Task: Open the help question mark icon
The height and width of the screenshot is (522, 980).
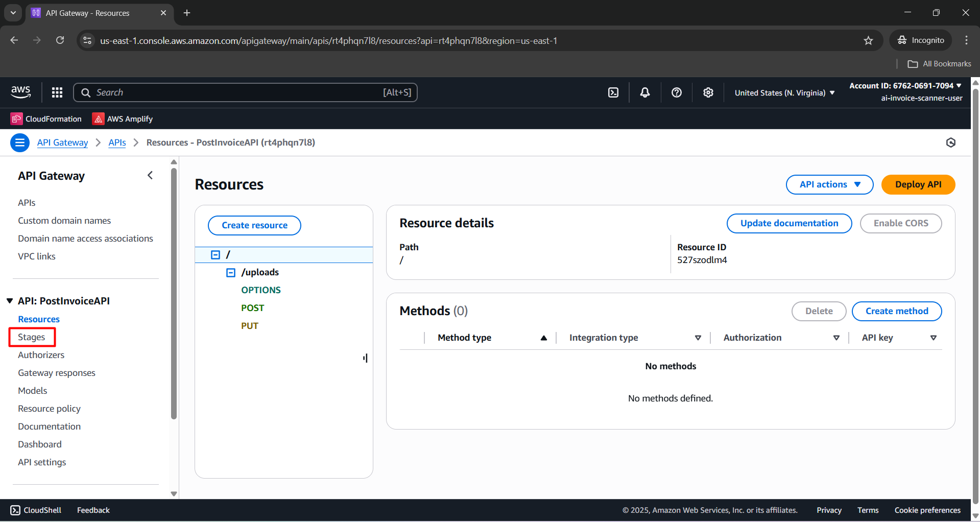Action: (677, 92)
